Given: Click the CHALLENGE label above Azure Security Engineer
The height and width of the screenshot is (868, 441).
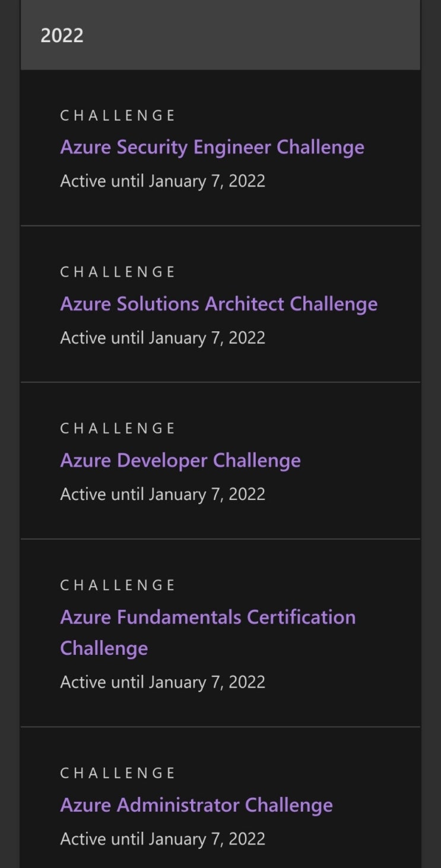Looking at the screenshot, I should (x=117, y=115).
